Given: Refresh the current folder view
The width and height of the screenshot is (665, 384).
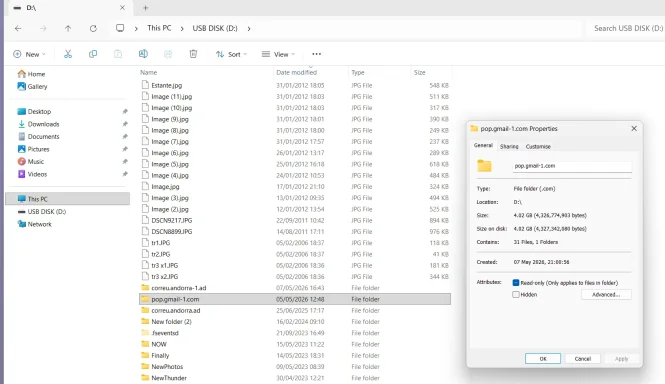Looking at the screenshot, I should (93, 28).
